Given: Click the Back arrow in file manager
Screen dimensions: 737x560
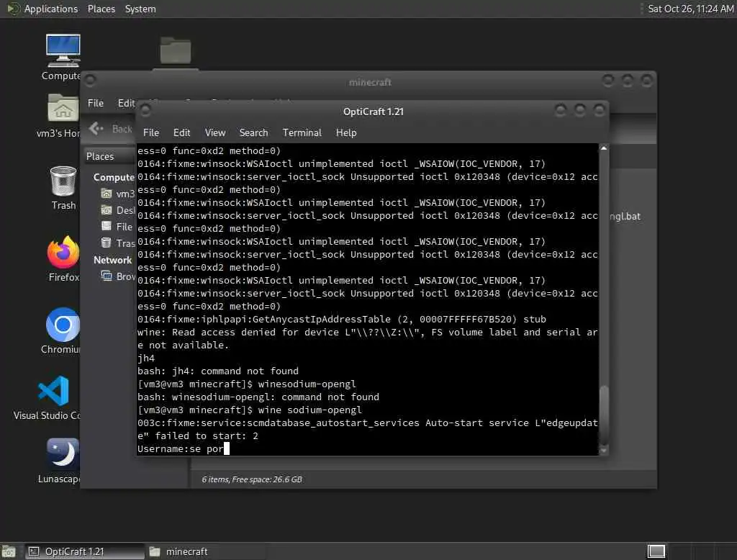Looking at the screenshot, I should [x=96, y=128].
